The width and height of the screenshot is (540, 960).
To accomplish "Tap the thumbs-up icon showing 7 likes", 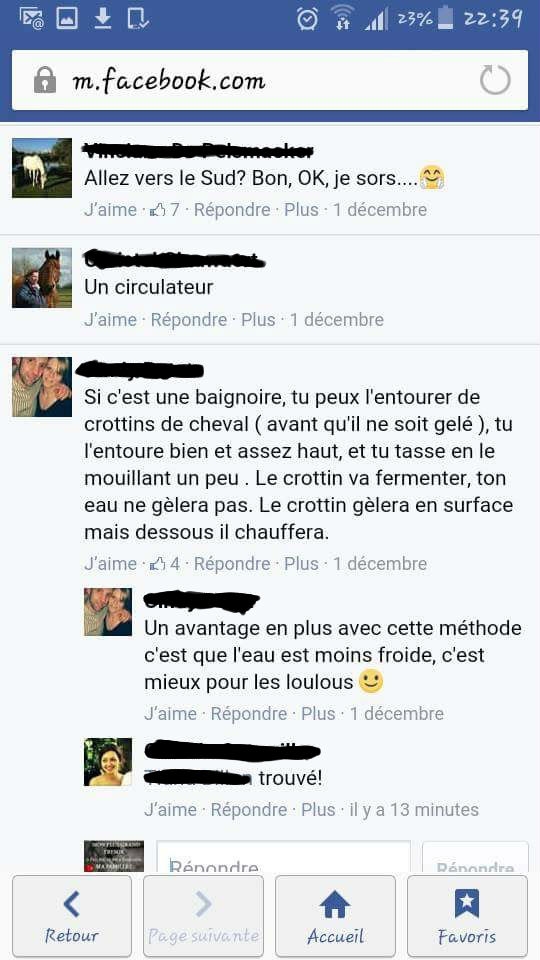I will coord(158,210).
